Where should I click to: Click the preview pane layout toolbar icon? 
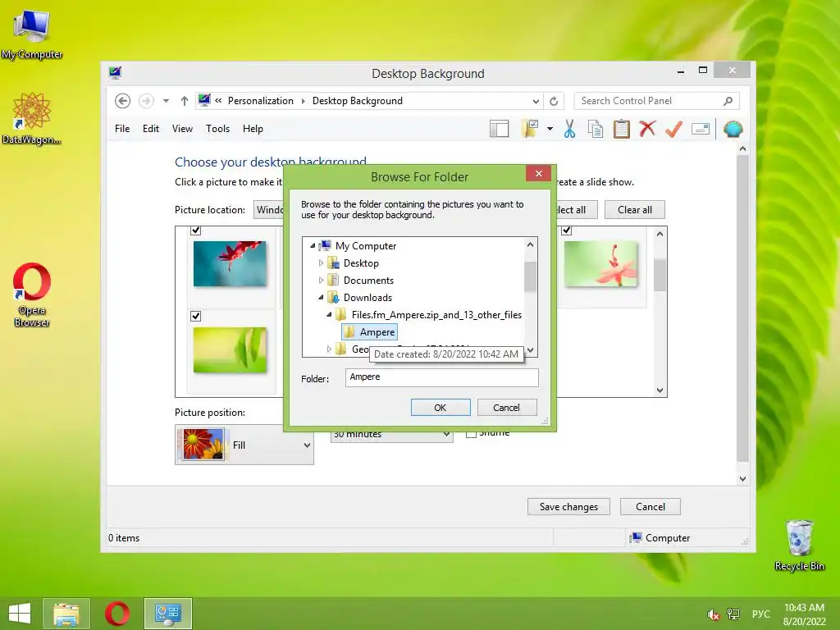[499, 129]
